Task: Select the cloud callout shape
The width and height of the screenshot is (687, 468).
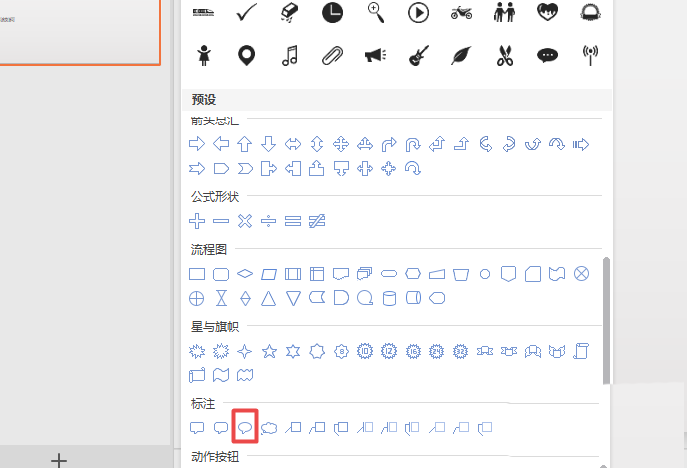Action: (x=269, y=428)
